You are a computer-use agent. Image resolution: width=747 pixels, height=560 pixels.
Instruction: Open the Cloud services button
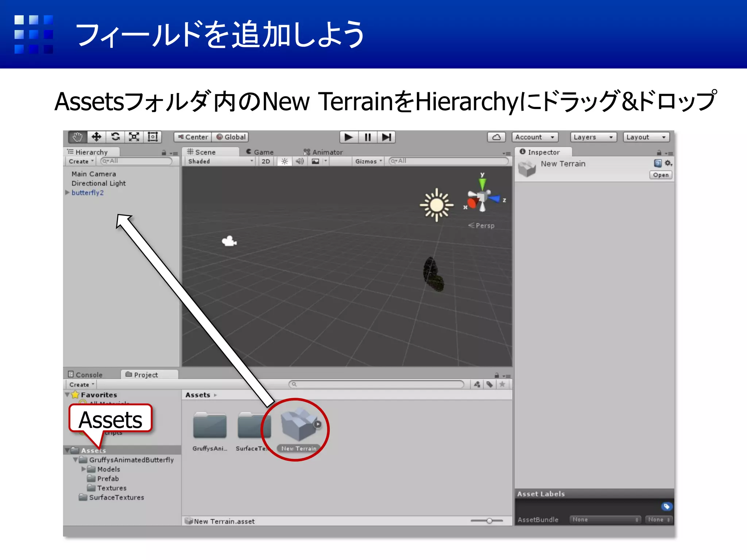pyautogui.click(x=496, y=137)
